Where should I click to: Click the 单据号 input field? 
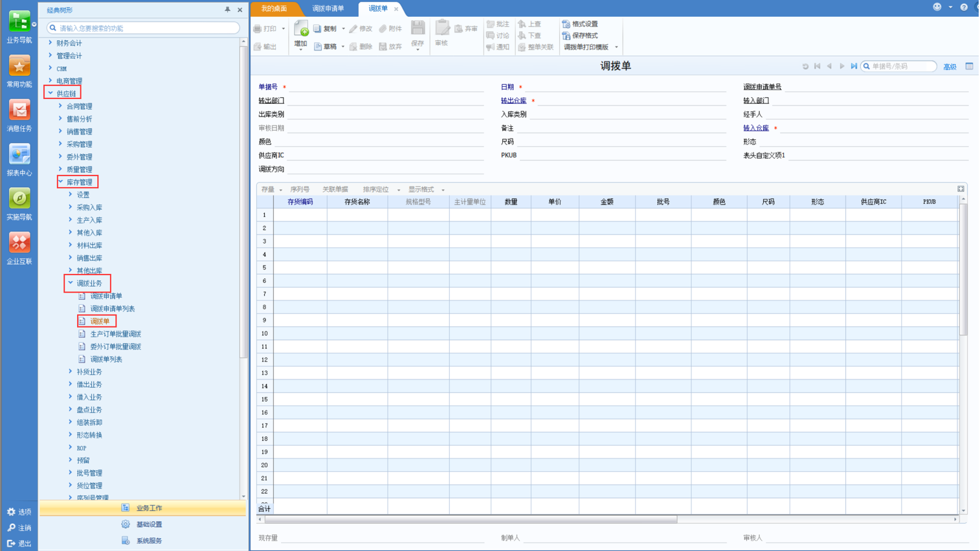click(386, 87)
